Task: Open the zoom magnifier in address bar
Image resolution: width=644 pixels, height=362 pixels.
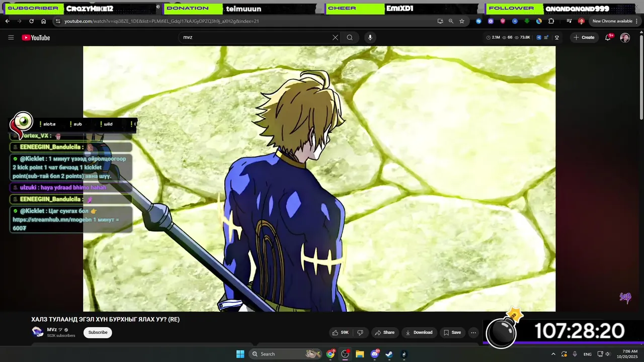Action: coord(451,21)
